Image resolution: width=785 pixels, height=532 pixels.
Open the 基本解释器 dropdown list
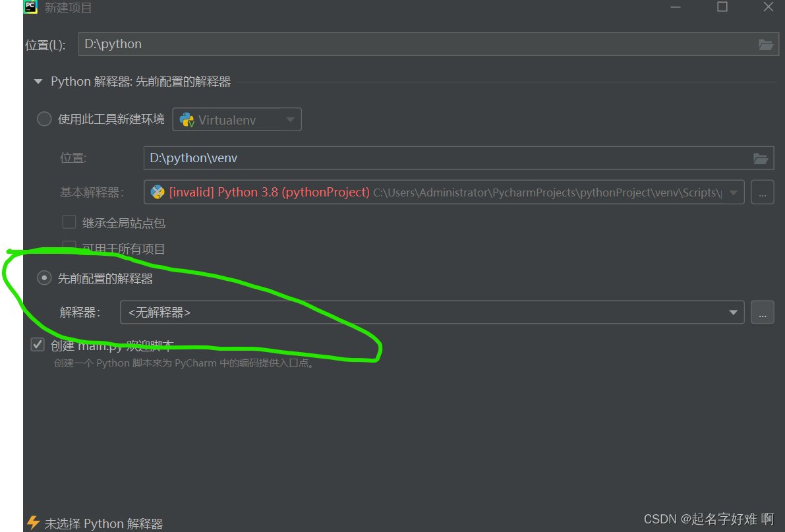(x=444, y=192)
